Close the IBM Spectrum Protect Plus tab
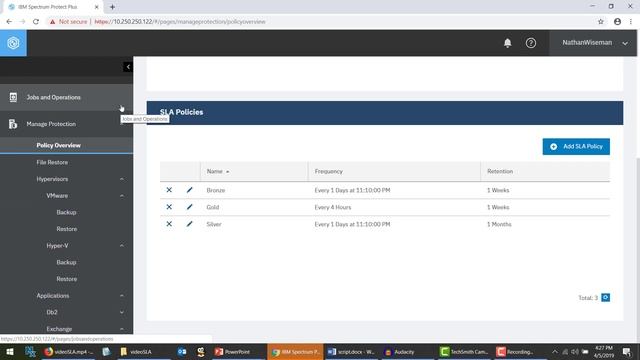 [96, 7]
